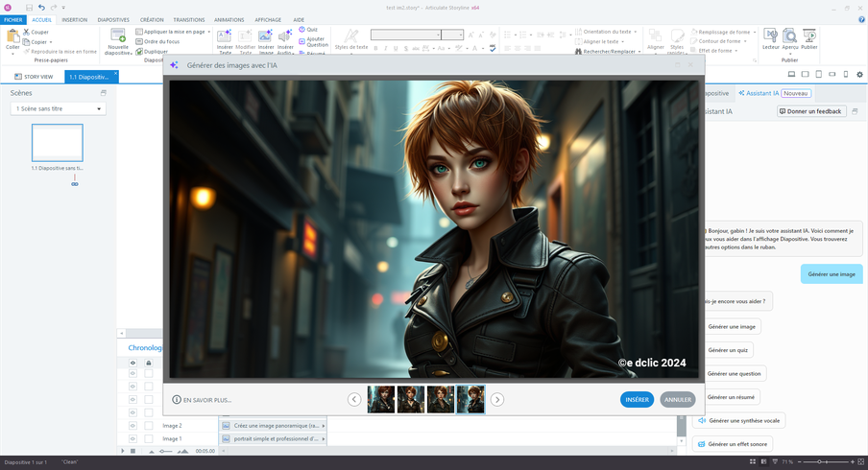
Task: Undock the Scènes panel
Action: (103, 93)
